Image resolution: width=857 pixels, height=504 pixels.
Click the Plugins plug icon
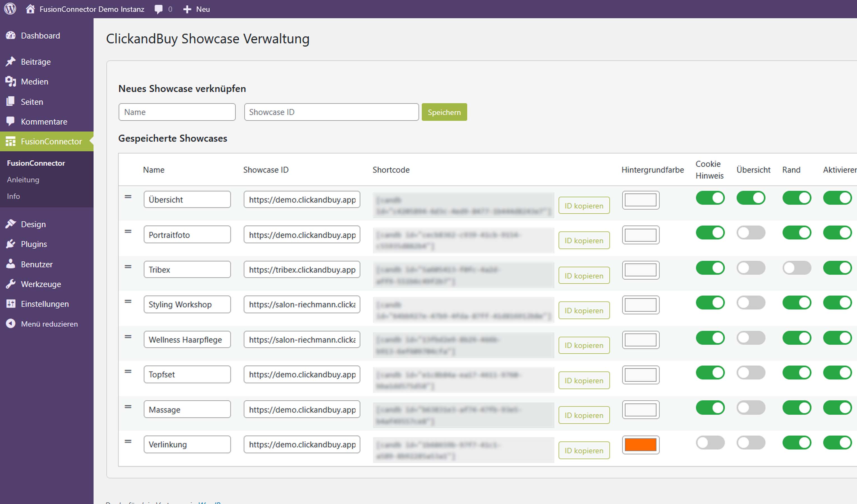(x=11, y=244)
